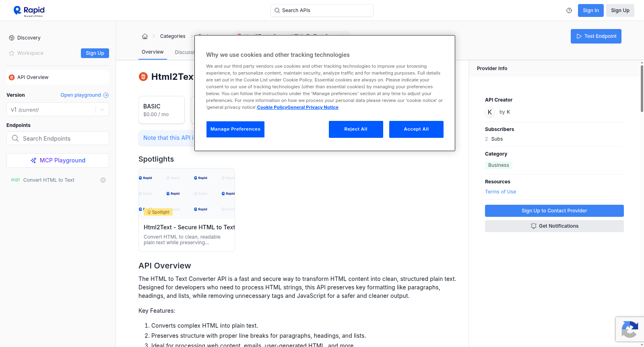Expand the v1 (current) version dropdown

coord(58,110)
